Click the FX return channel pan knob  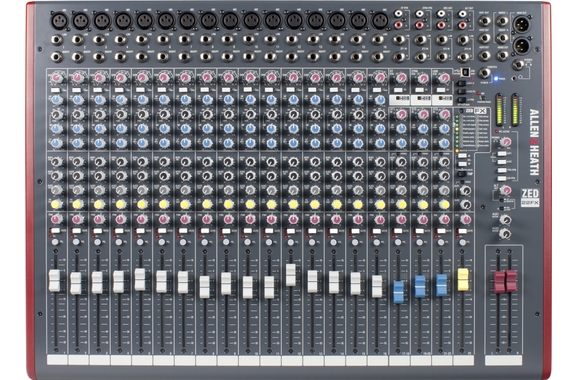(x=466, y=220)
